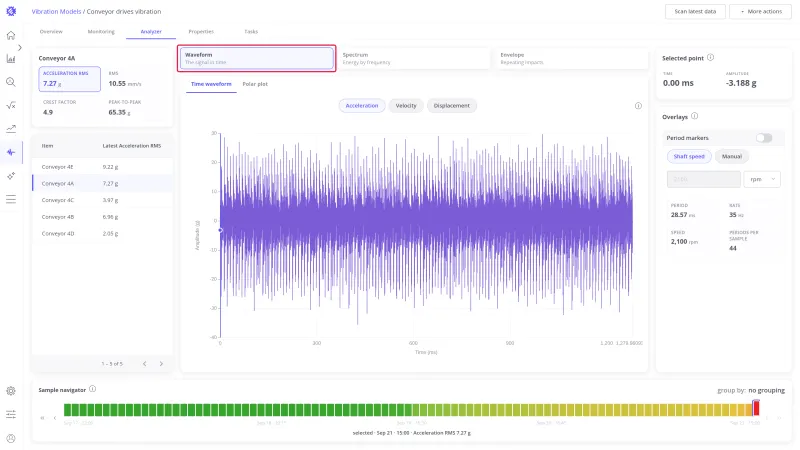Go to next page in item list
Screen dimensions: 800x450
click(x=161, y=364)
